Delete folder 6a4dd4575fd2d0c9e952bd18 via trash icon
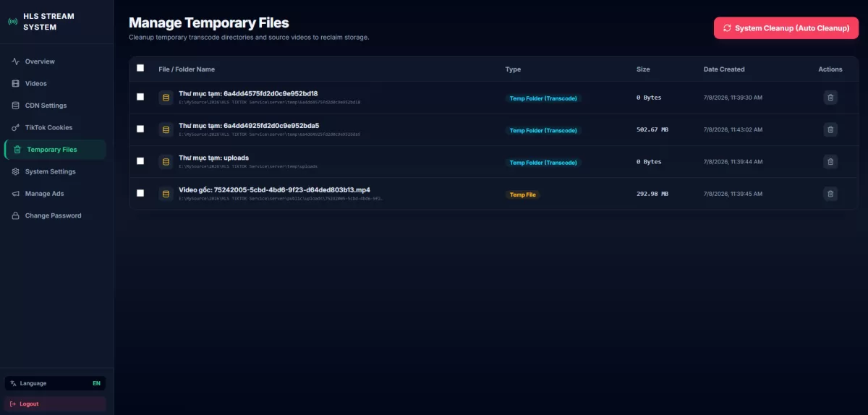868x415 pixels. tap(830, 98)
